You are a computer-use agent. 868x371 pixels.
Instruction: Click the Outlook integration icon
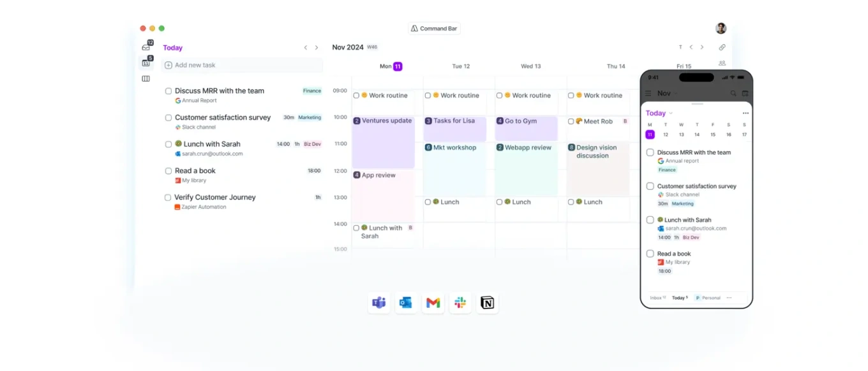406,303
